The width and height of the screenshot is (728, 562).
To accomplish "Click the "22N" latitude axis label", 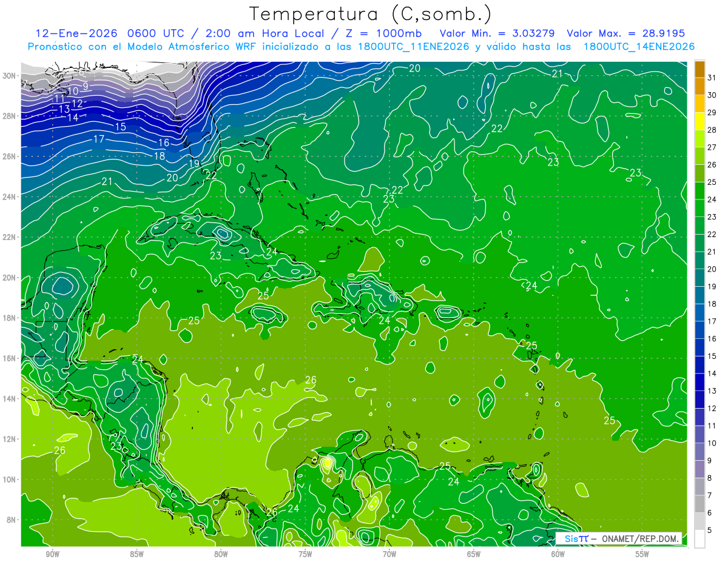I will pos(10,237).
